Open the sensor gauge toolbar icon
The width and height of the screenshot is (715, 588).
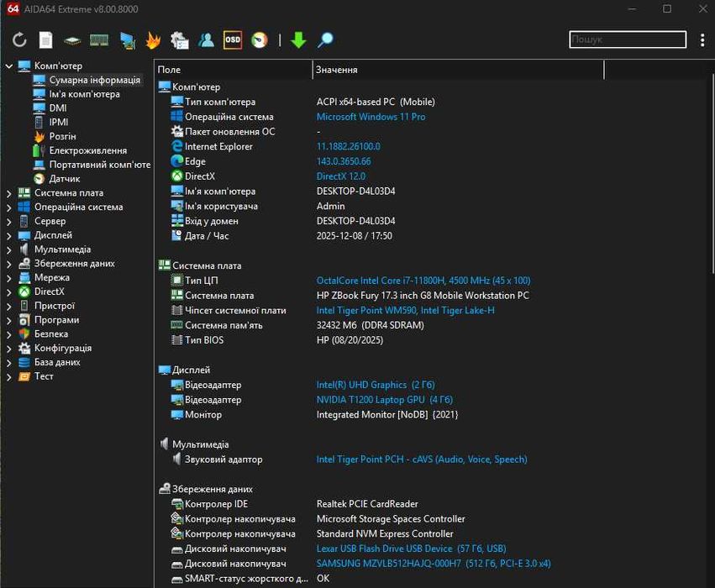pyautogui.click(x=260, y=40)
